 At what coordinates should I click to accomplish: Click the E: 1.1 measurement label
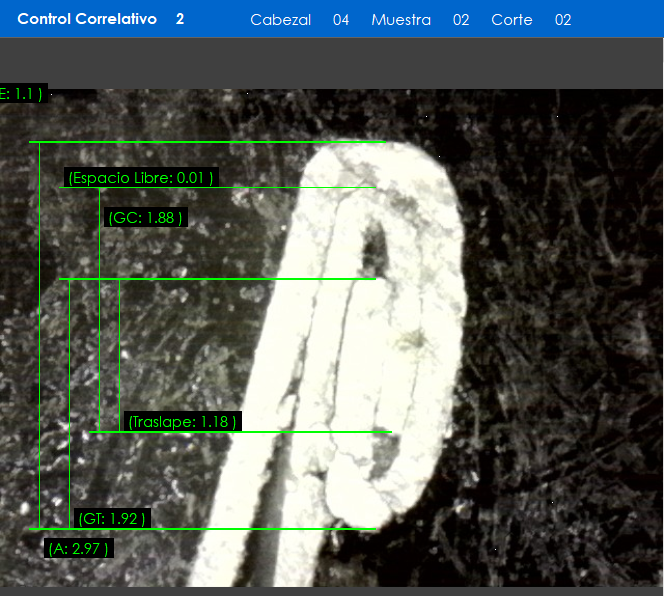tap(22, 94)
